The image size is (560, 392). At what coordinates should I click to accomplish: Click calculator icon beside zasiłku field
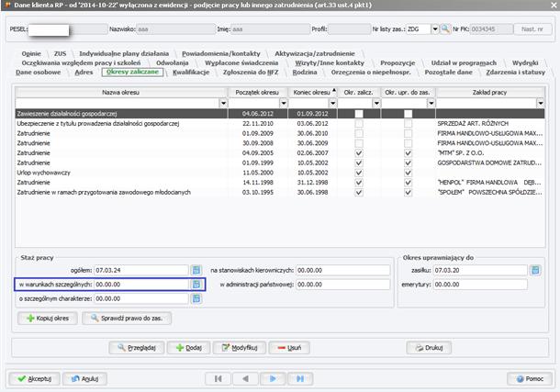coord(535,270)
